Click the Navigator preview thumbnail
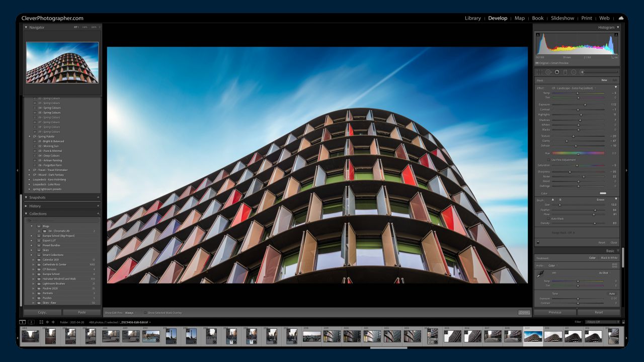The image size is (644, 362). [62, 62]
